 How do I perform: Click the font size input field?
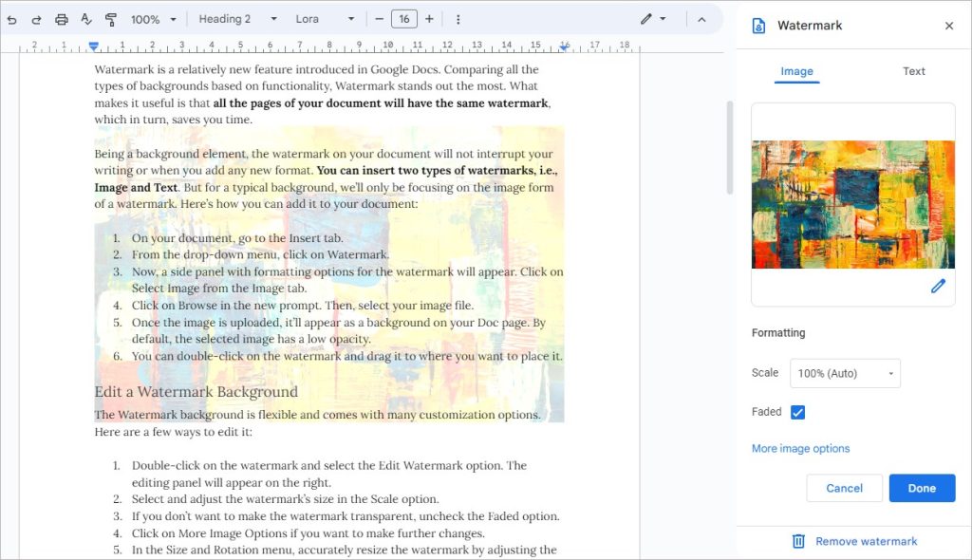(405, 18)
